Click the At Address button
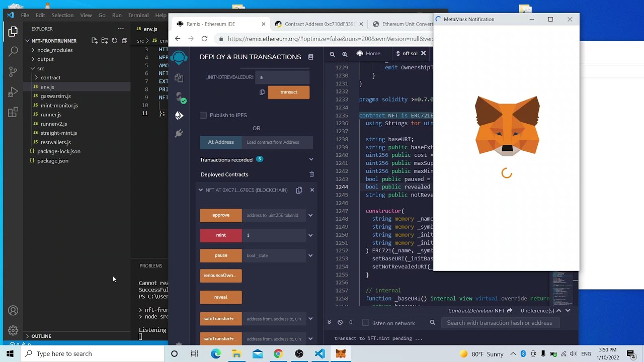This screenshot has height=362, width=644. 221,142
